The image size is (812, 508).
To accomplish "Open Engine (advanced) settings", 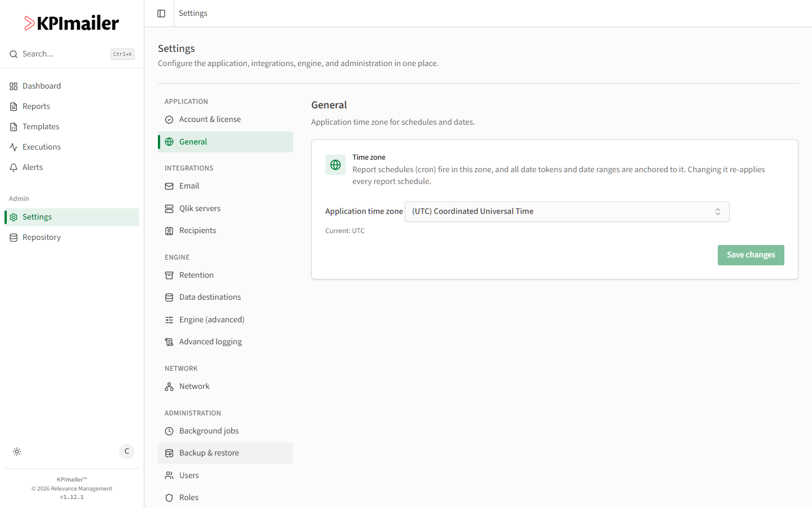I will point(226,320).
